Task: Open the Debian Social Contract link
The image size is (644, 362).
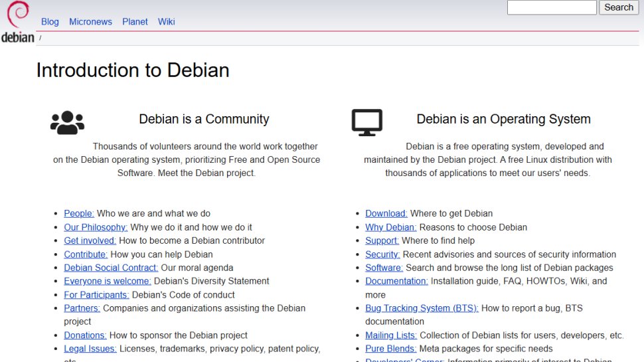Action: pyautogui.click(x=111, y=268)
